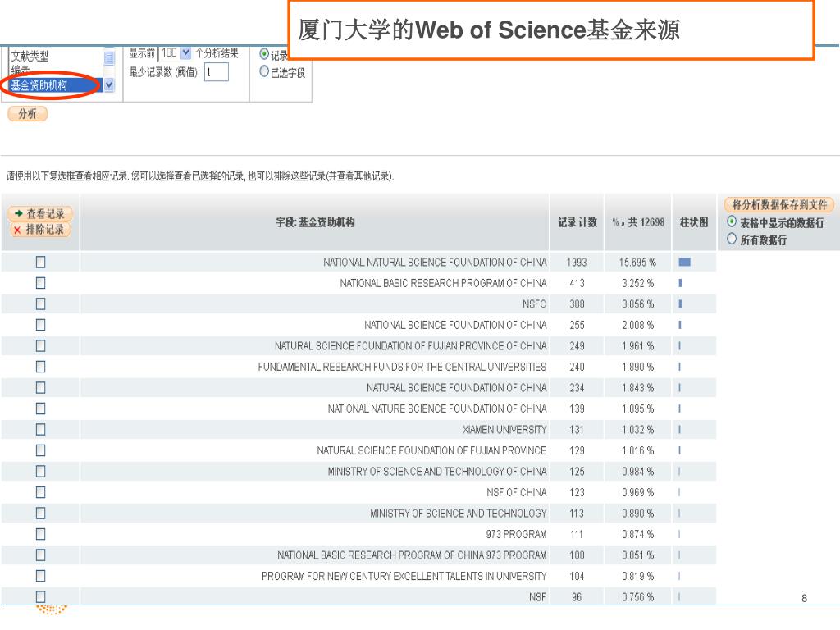Check the Xiamen University row checkbox
Viewport: 840px width, 630px height.
tap(41, 429)
